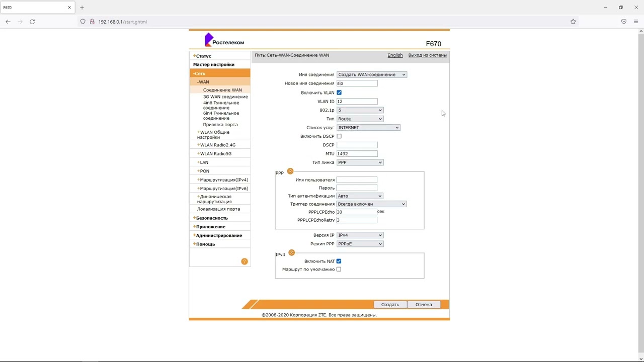
Task: Open Локализация порта page
Action: pos(218,209)
